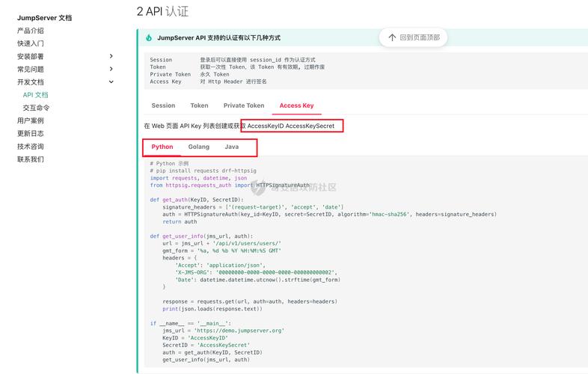Open 快速入门 in the sidebar

click(31, 43)
